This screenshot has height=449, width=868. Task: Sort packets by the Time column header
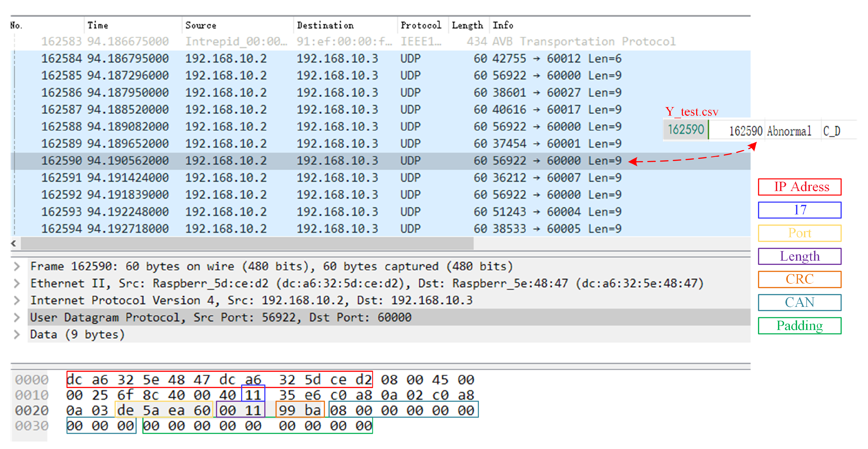click(98, 25)
